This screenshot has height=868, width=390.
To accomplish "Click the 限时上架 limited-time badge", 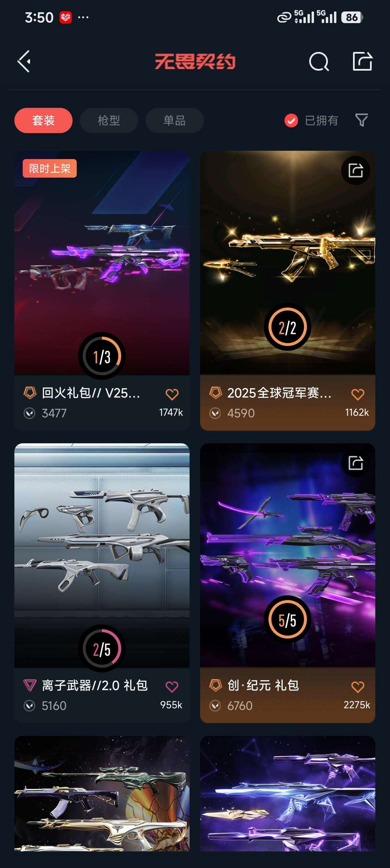I will point(50,168).
